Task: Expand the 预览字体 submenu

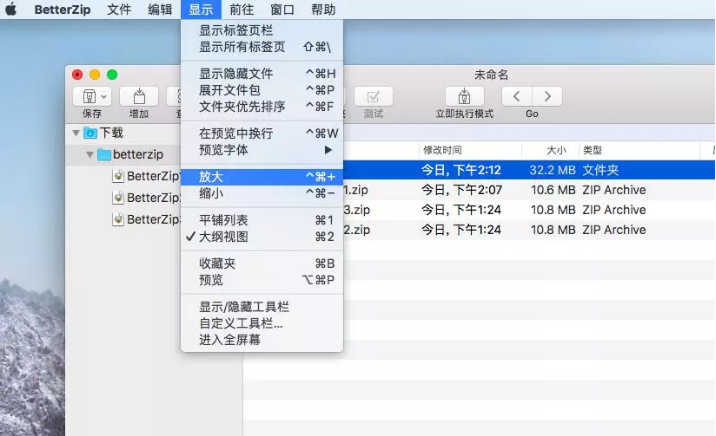Action: click(262, 150)
